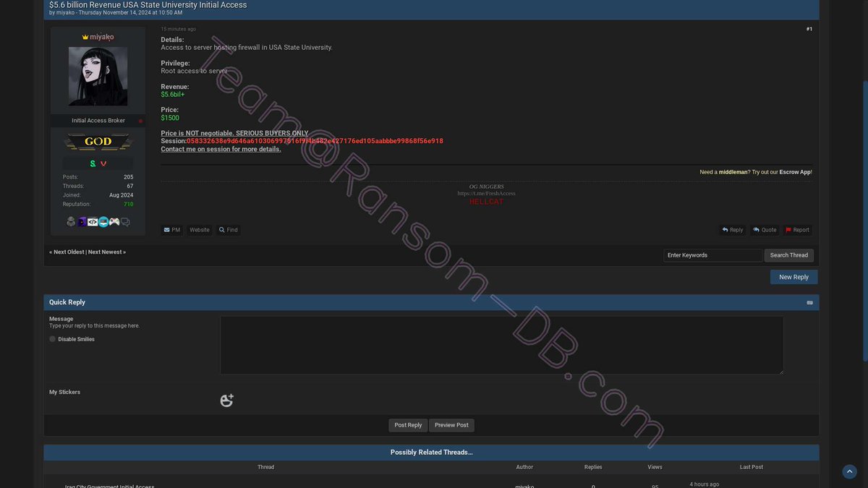This screenshot has width=868, height=488.
Task: Toggle the Disable Smilies option
Action: (53, 339)
